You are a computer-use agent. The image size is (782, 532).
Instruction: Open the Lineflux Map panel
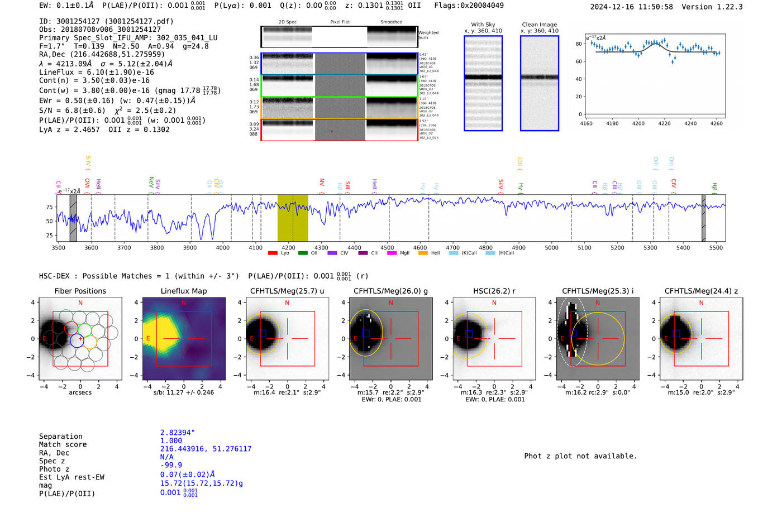point(184,338)
